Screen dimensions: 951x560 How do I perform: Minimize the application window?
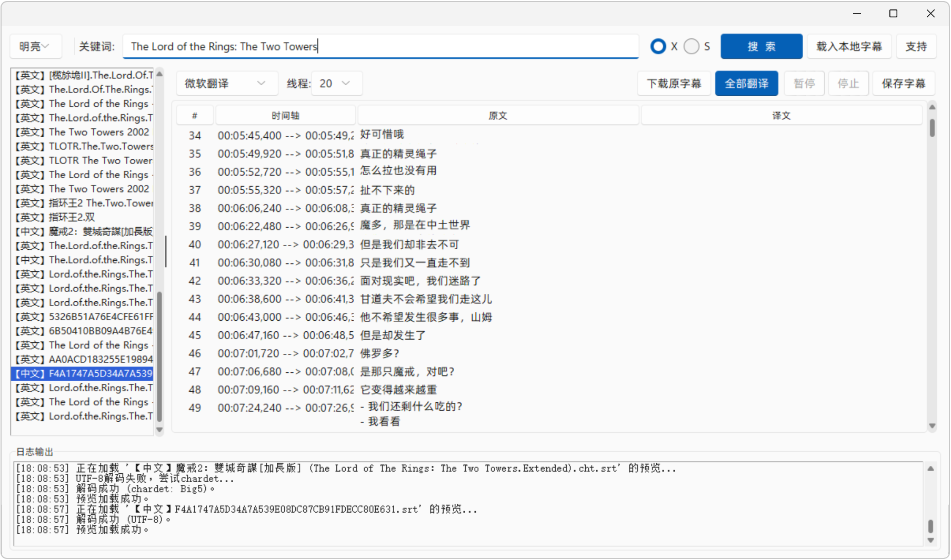click(x=857, y=13)
